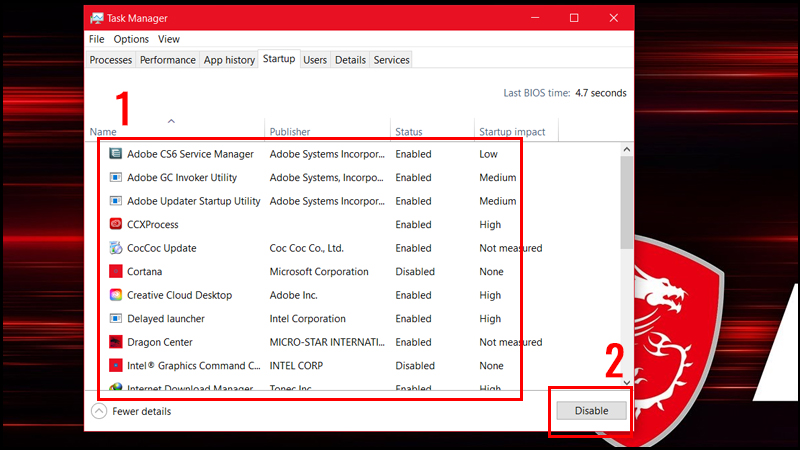Sort entries by Status column header
The width and height of the screenshot is (800, 450).
pyautogui.click(x=409, y=132)
